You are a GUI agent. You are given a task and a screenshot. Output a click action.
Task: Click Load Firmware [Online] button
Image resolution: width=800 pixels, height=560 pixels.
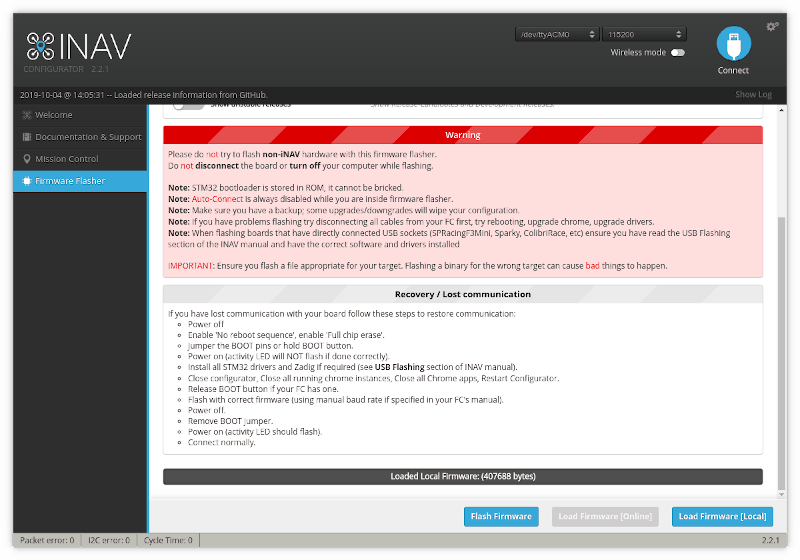pos(605,517)
